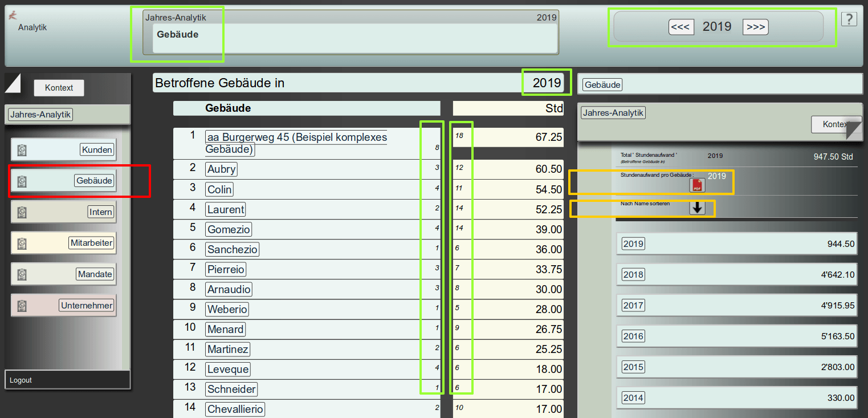This screenshot has width=868, height=418.
Task: Open the Gebäude section in the sidebar
Action: (94, 181)
